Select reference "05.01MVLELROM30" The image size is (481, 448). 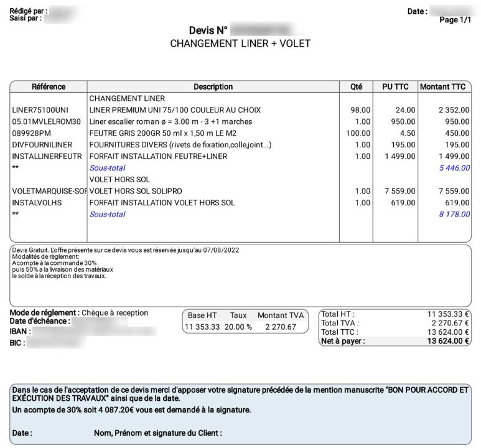coord(46,121)
